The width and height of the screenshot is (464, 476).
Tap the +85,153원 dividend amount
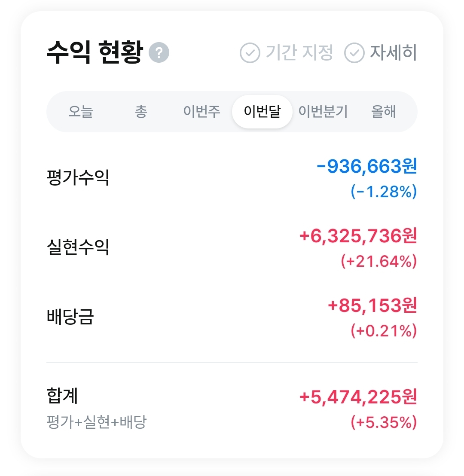[x=372, y=306]
